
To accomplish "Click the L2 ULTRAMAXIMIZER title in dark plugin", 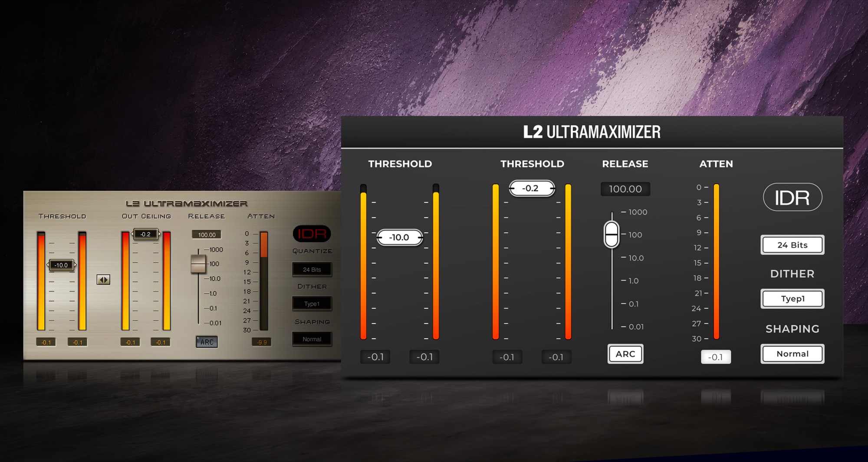I will [592, 132].
